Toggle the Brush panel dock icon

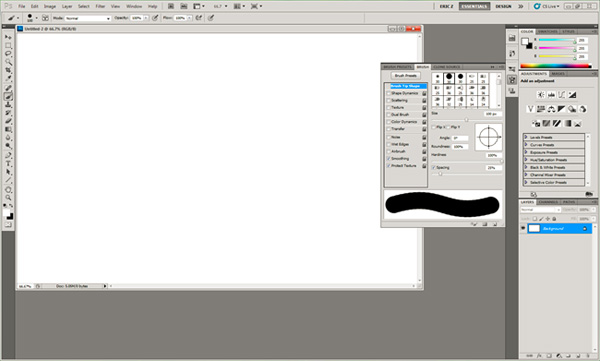[x=512, y=80]
